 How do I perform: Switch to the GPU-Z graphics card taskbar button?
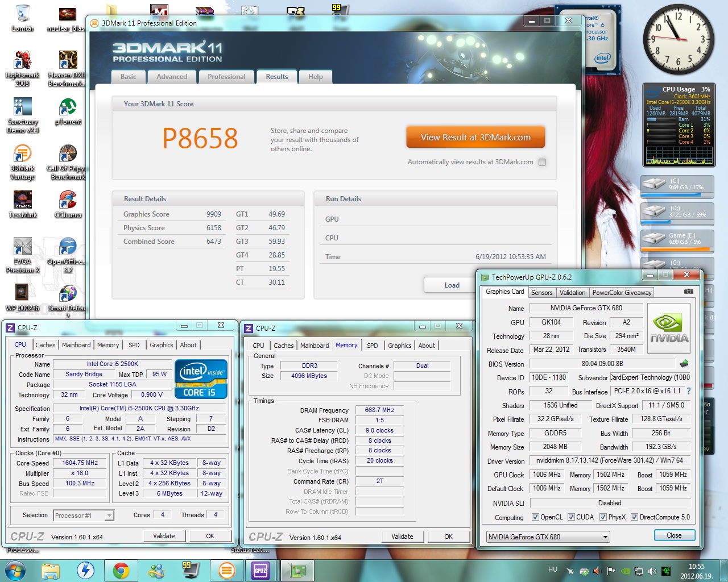tap(297, 570)
